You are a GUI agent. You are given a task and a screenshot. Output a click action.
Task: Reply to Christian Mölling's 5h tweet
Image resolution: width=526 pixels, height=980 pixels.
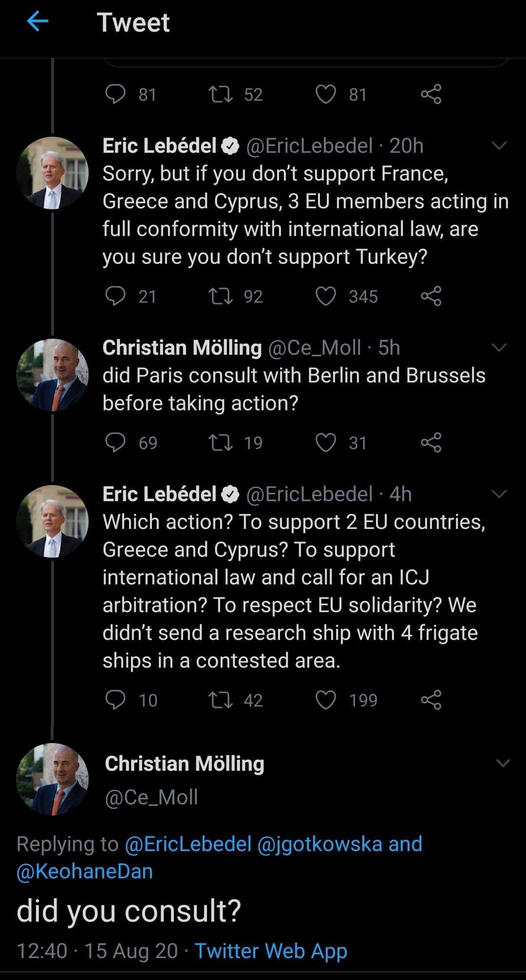[115, 443]
